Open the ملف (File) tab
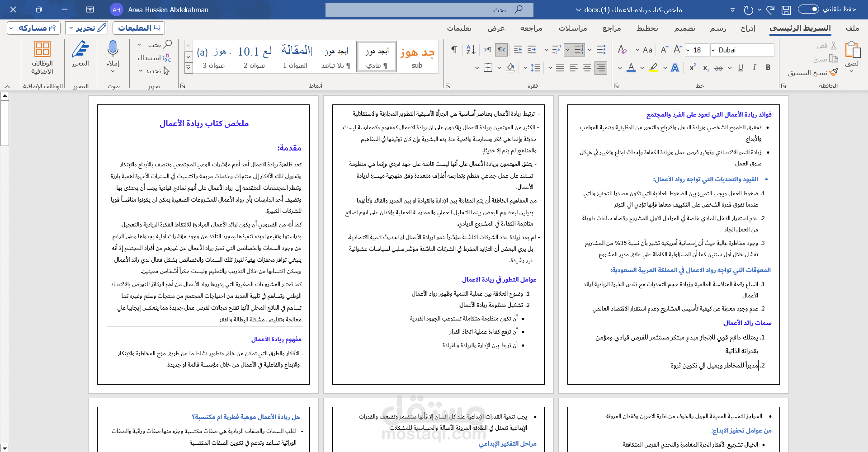This screenshot has height=452, width=868. (852, 28)
